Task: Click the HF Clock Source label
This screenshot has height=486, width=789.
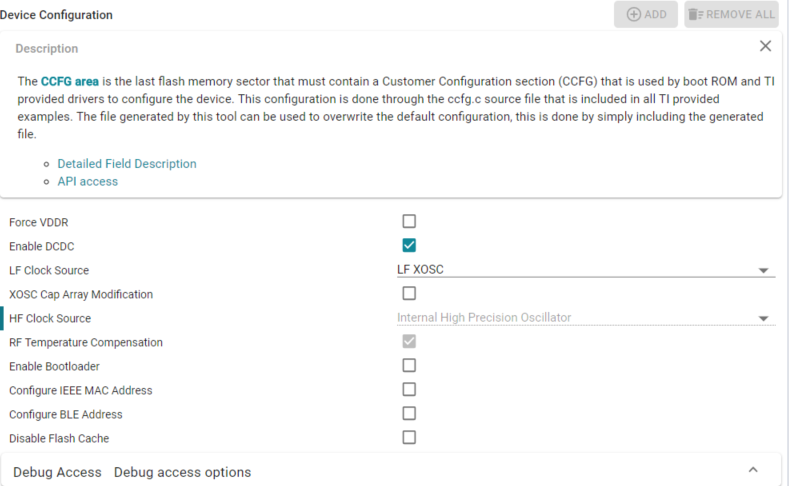Action: click(50, 319)
